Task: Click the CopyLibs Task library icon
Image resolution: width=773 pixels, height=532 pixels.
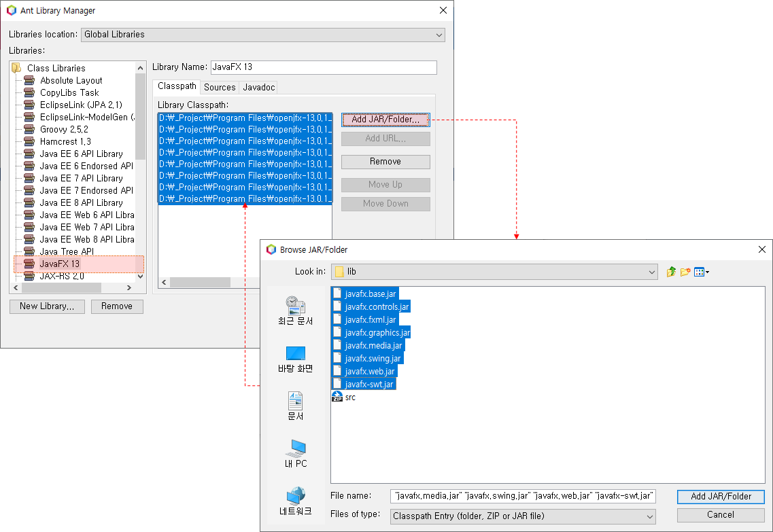Action: pyautogui.click(x=29, y=92)
